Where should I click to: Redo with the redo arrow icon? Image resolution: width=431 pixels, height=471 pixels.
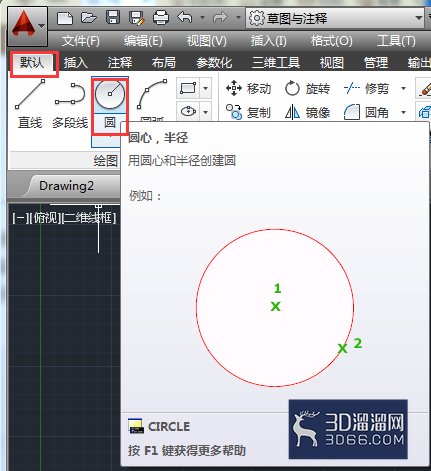tap(220, 17)
